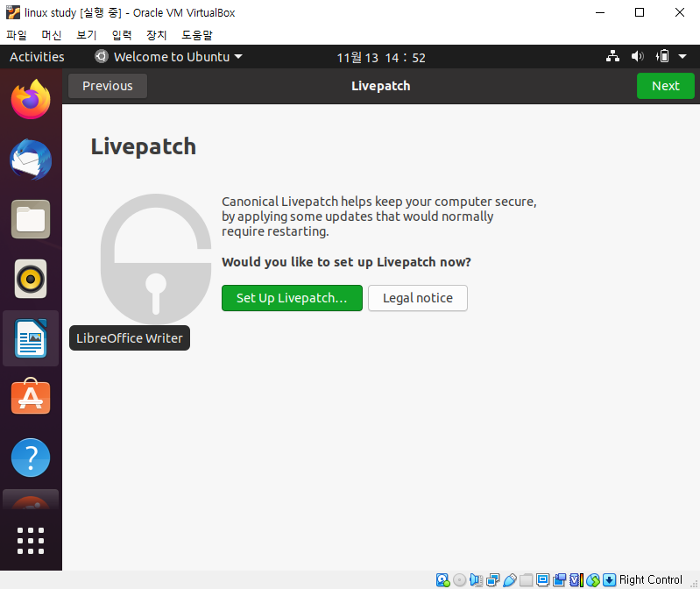Open Ubuntu Software store icon

pyautogui.click(x=31, y=396)
